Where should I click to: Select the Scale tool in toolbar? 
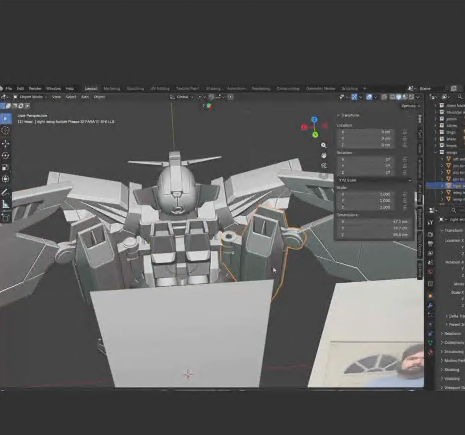(5, 167)
